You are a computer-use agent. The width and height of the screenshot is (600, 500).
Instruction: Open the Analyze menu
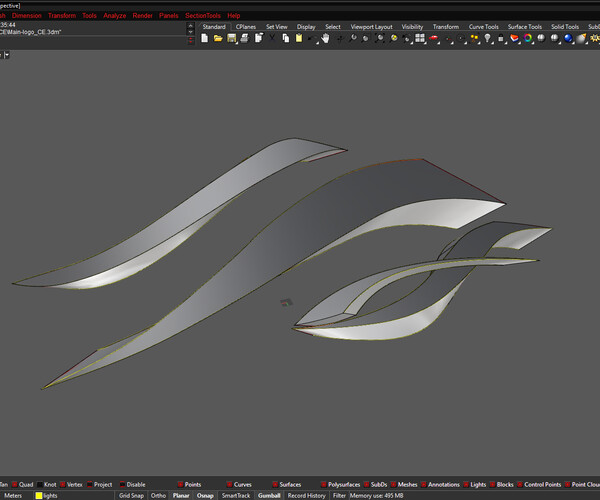point(114,16)
